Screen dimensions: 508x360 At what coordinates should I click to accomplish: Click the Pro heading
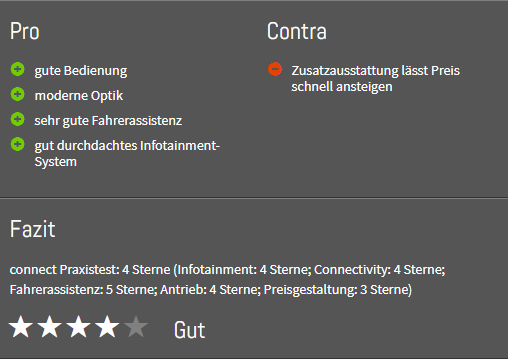pos(25,31)
